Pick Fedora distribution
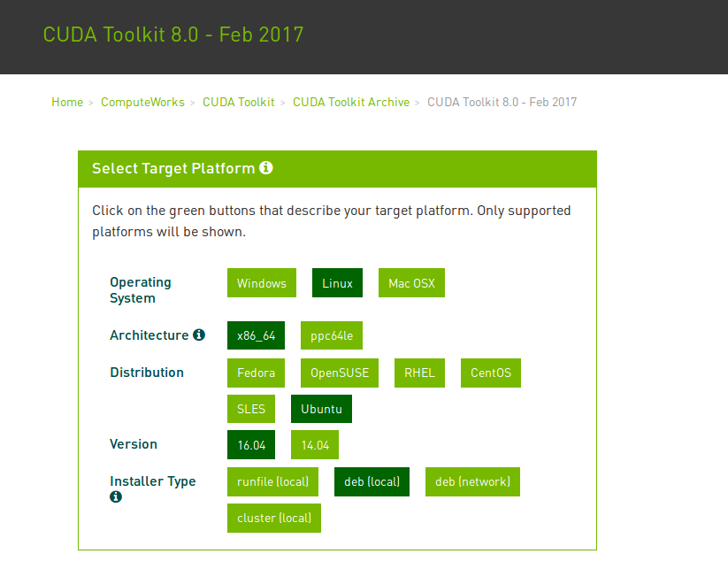Viewport: 728px width, 569px height. click(x=257, y=373)
